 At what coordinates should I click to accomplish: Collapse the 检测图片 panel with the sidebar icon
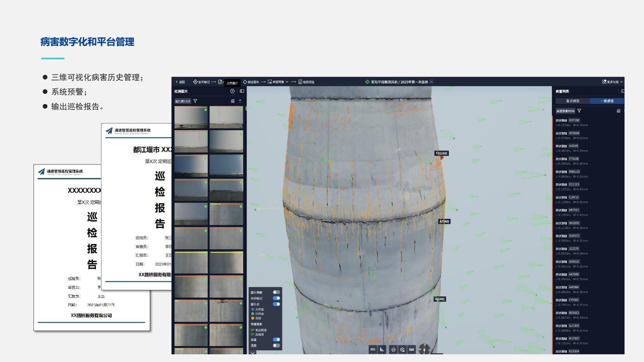242,91
